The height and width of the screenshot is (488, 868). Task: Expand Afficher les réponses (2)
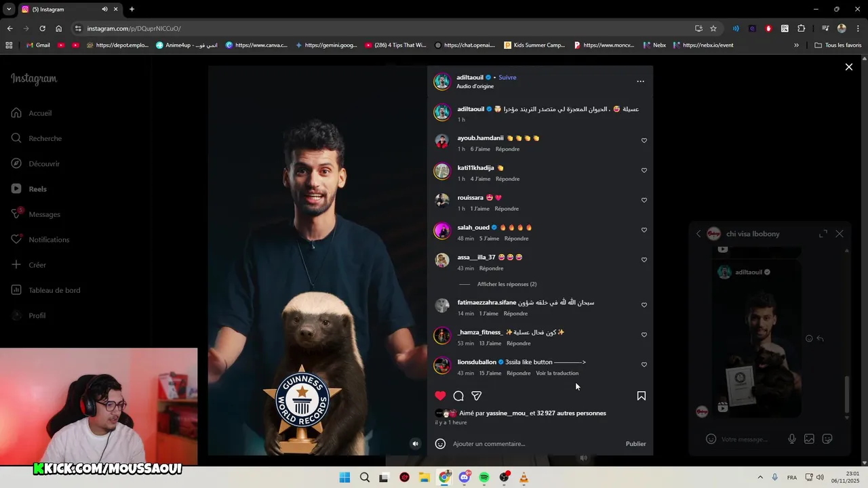(x=507, y=285)
